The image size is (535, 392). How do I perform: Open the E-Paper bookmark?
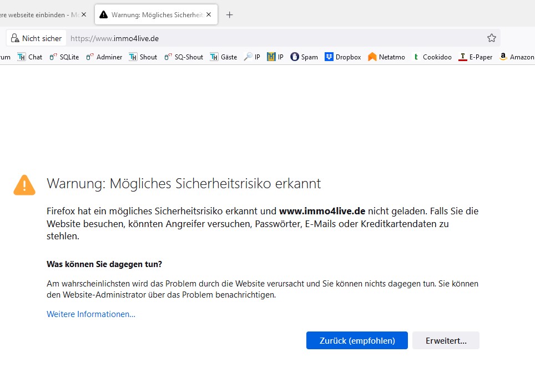[x=476, y=57]
